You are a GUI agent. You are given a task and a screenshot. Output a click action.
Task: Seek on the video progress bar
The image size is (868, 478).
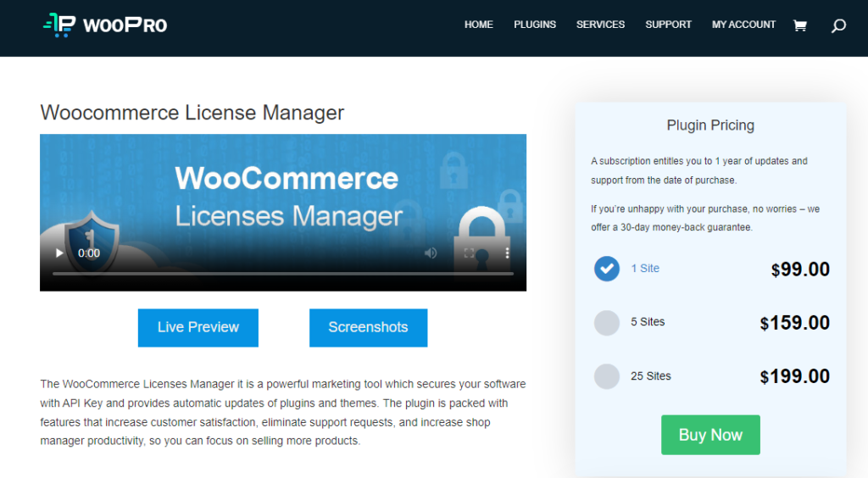click(x=283, y=273)
